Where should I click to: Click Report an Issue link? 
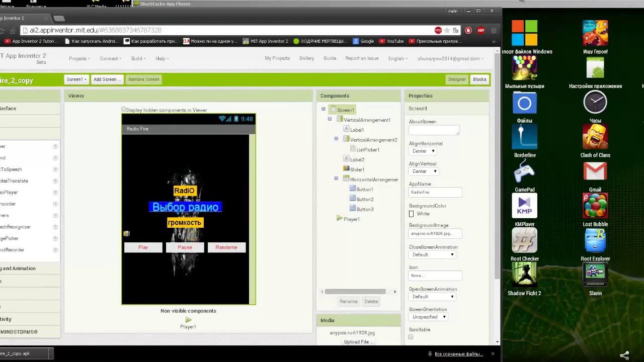click(x=362, y=58)
